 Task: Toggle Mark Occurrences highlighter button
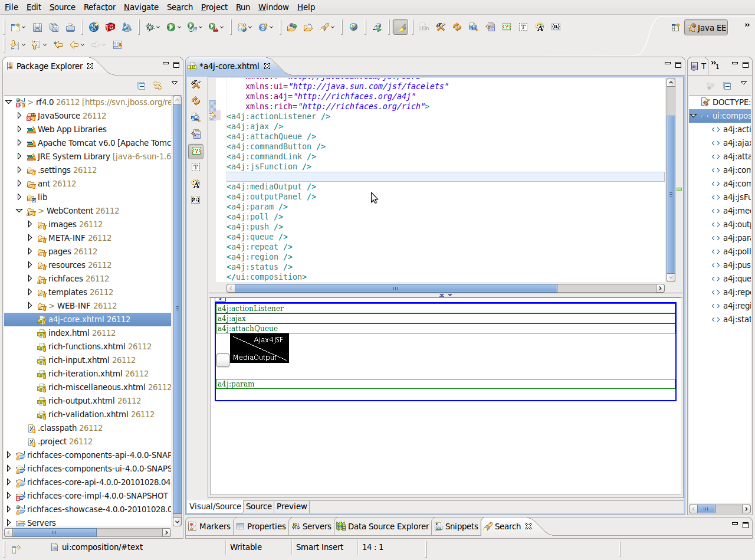(401, 27)
